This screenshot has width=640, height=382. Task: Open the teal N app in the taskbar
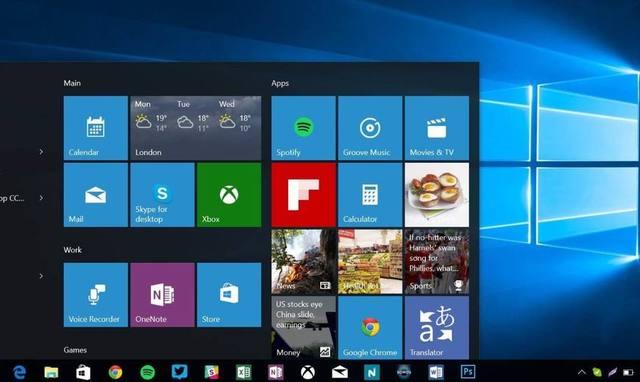click(x=372, y=372)
